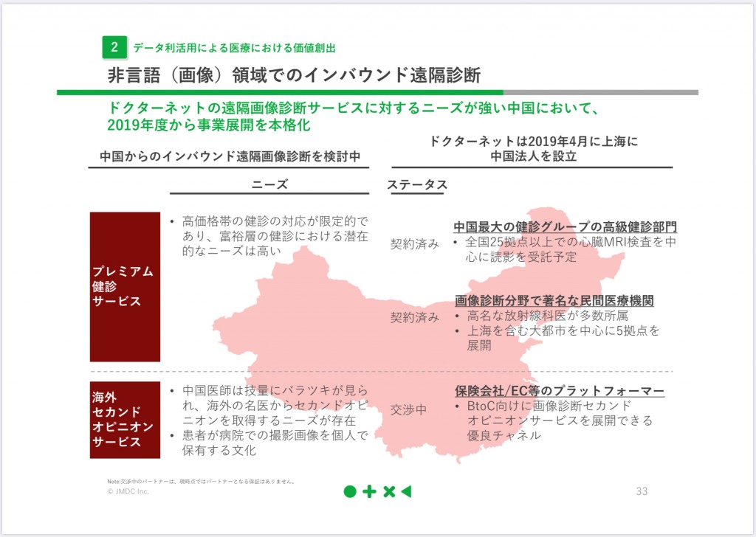
Task: Click the dark red 海外セカンドオピニオンサービス box
Action: (125, 420)
